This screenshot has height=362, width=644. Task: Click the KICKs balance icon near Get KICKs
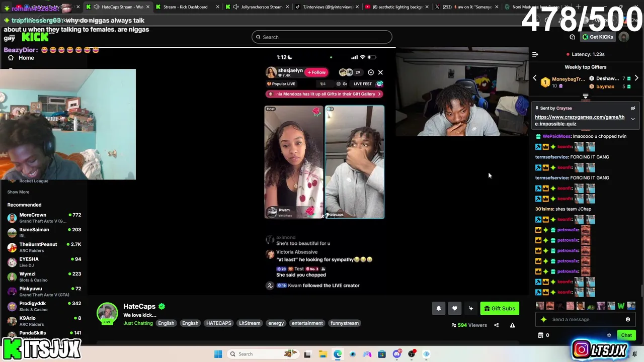[573, 37]
